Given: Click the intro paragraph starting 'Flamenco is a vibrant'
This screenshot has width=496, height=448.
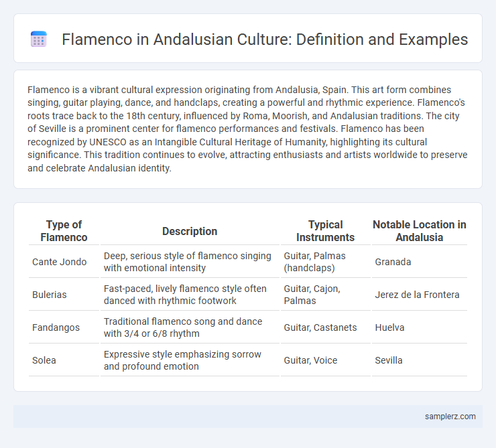Looking at the screenshot, I should pos(247,129).
